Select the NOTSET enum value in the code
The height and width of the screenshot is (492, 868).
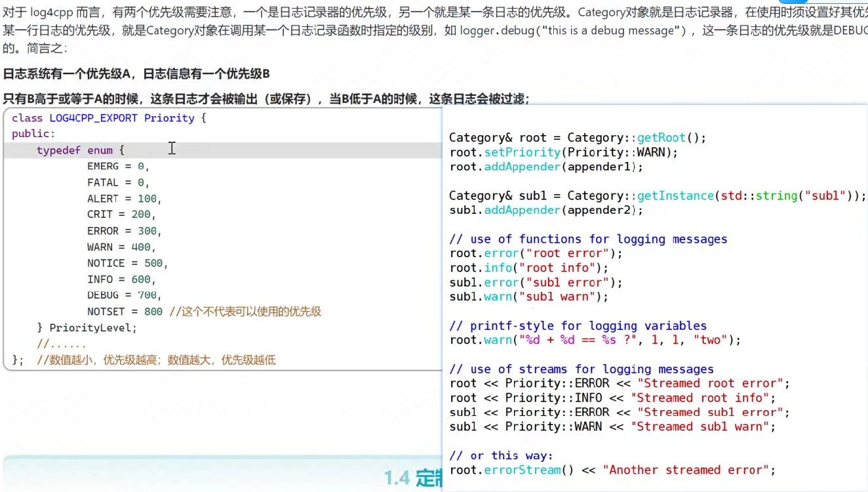tap(104, 311)
